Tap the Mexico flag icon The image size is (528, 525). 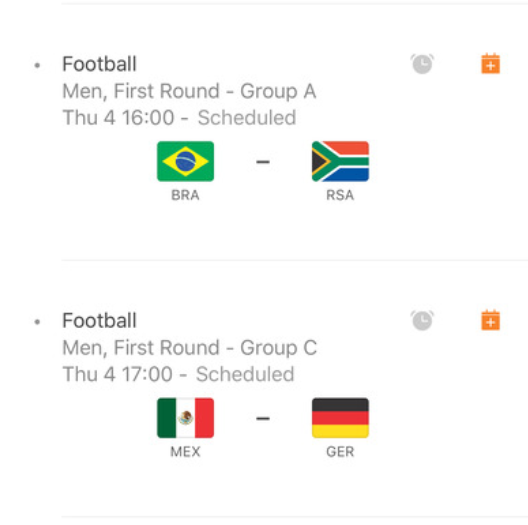186,418
